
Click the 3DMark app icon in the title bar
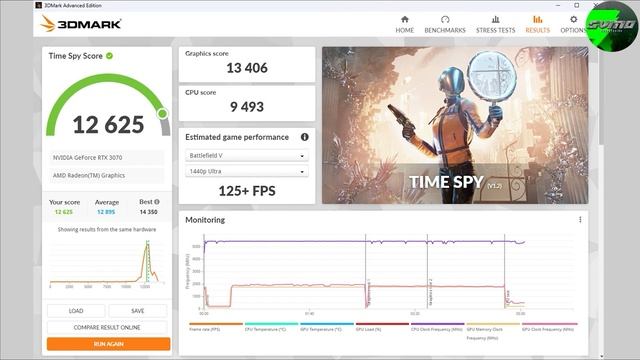[x=38, y=5]
